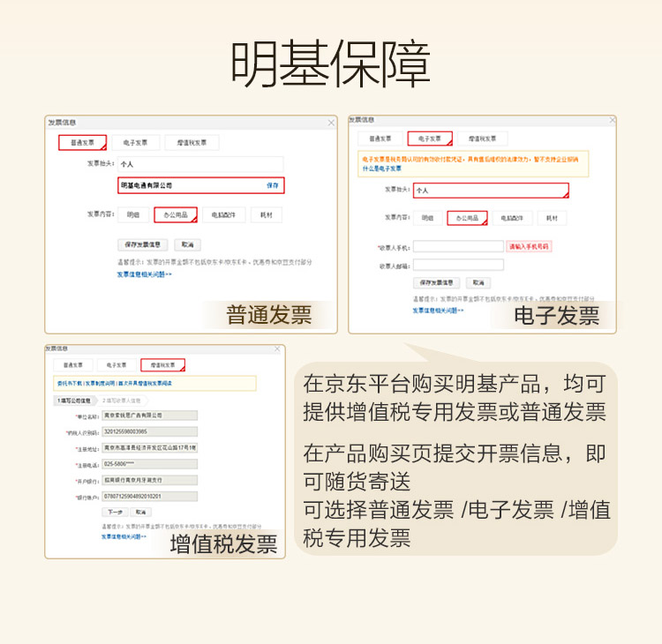Choose 耗材 content option in 普通发票 dialog
This screenshot has width=662, height=644.
tap(266, 214)
